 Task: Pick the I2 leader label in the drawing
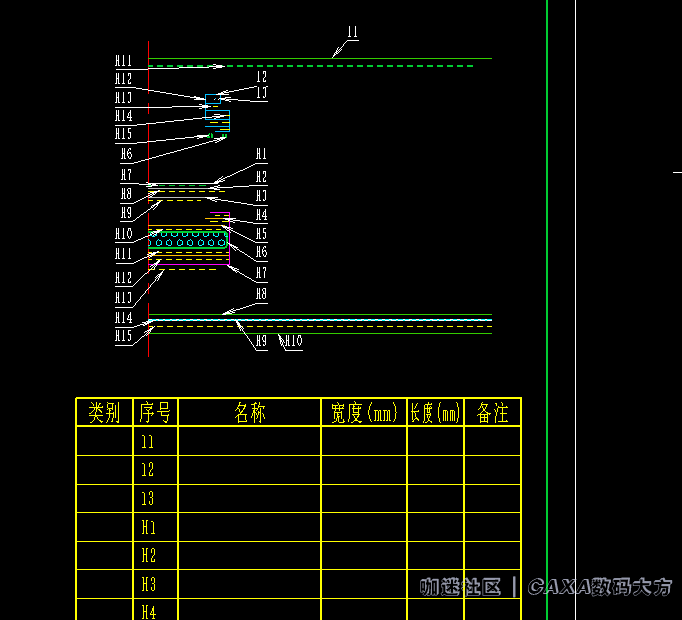point(261,77)
